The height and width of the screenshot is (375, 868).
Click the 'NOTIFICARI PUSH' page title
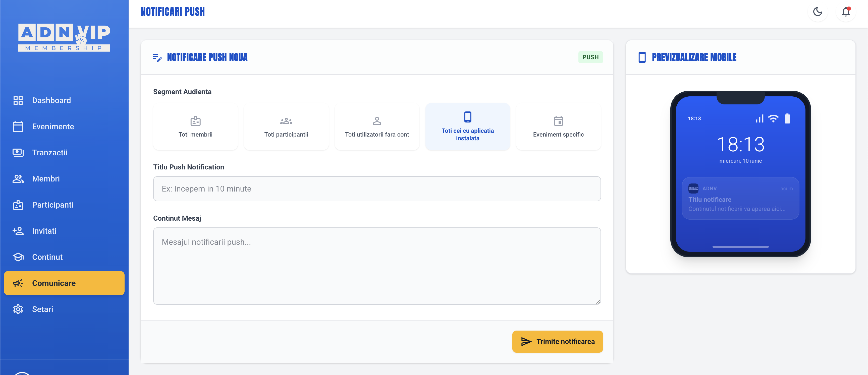pos(173,12)
